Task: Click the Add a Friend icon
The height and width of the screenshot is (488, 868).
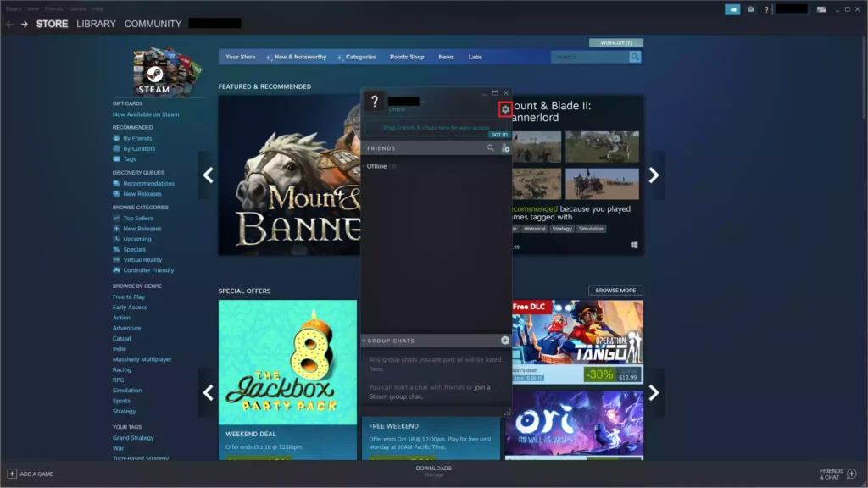Action: pyautogui.click(x=505, y=148)
